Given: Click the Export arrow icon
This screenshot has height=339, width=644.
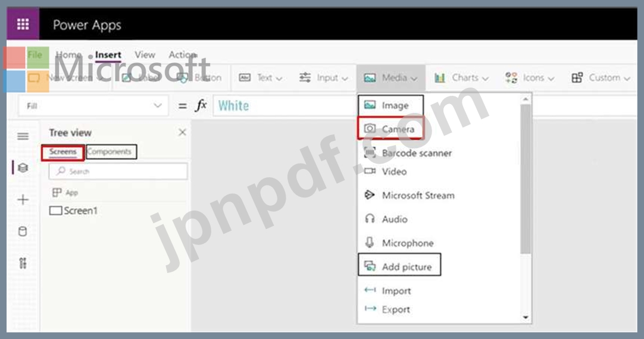Looking at the screenshot, I should point(370,308).
